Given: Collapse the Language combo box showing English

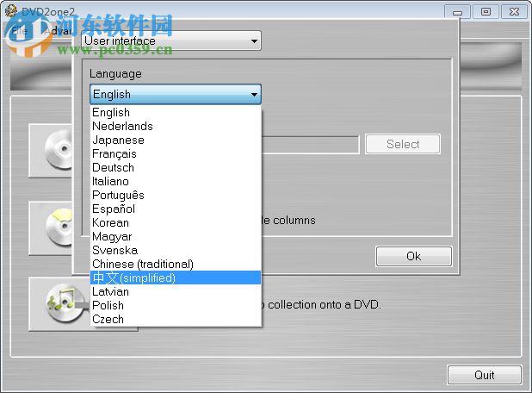Looking at the screenshot, I should 176,94.
